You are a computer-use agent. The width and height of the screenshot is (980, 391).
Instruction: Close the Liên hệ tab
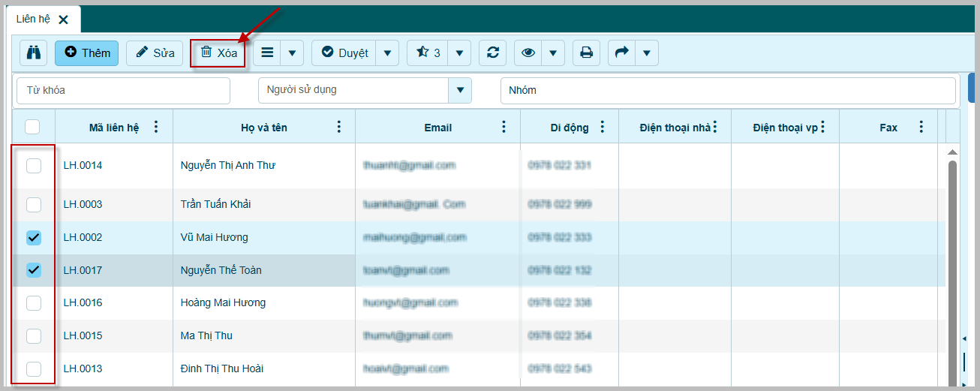[63, 20]
